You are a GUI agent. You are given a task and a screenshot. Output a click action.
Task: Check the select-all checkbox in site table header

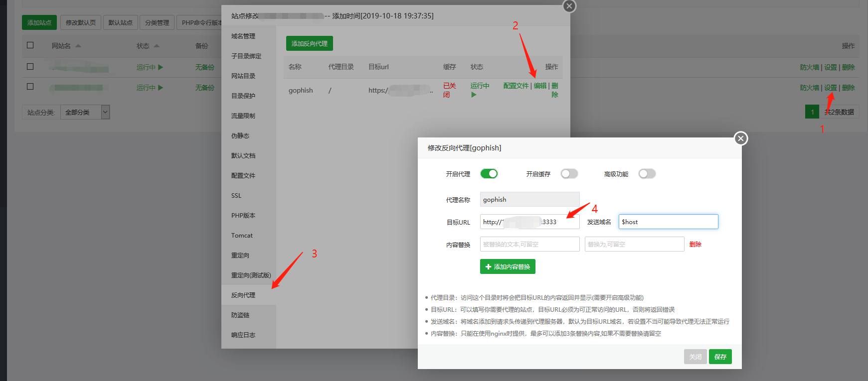pyautogui.click(x=30, y=45)
